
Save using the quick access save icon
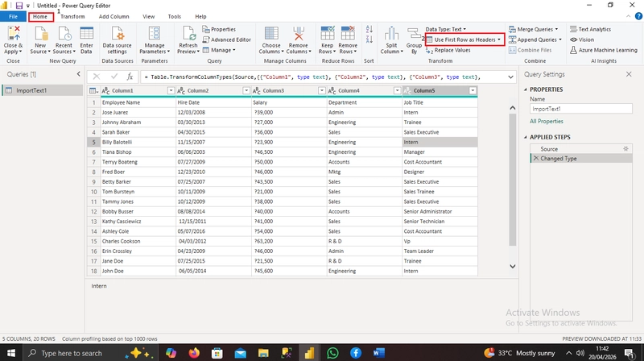(19, 6)
